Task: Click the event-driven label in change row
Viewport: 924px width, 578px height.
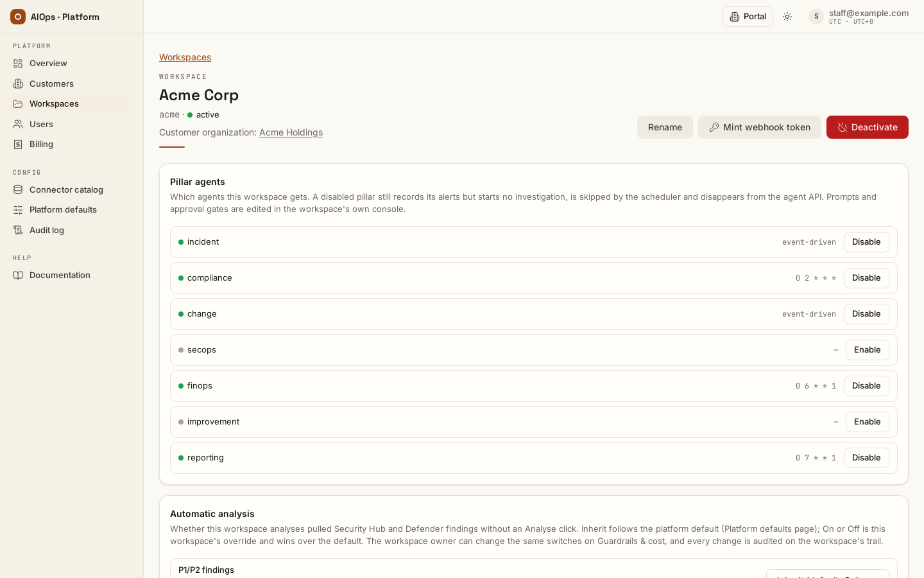Action: coord(809,314)
